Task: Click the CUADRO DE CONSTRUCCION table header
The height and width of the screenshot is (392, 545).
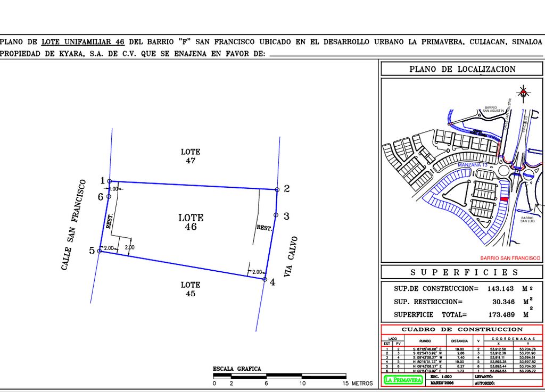Action: click(462, 330)
